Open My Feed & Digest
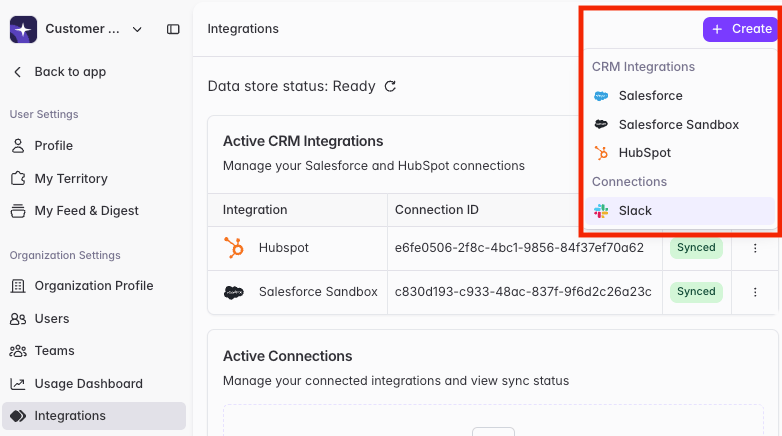 pos(86,211)
